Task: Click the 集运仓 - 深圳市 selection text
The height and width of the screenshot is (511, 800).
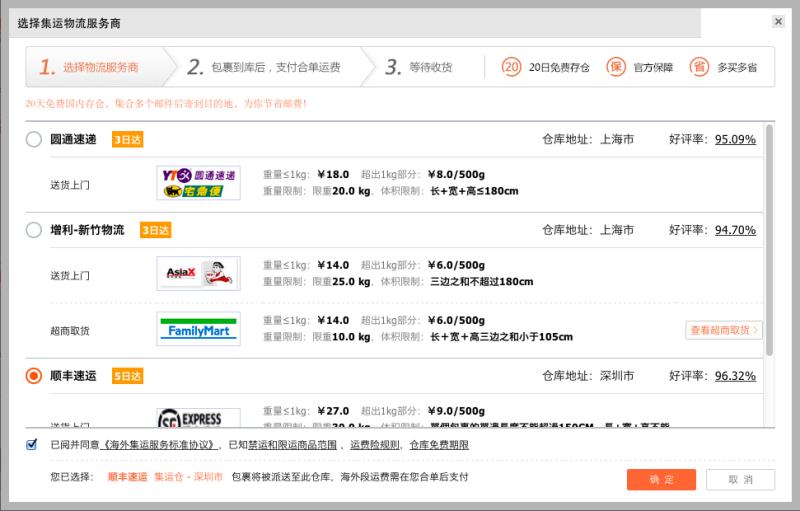Action: (x=189, y=477)
